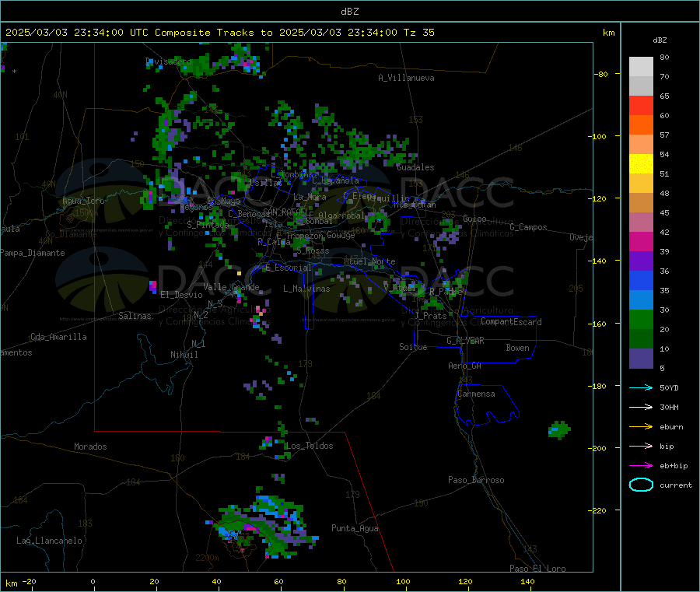Click the Morados map label

point(90,447)
